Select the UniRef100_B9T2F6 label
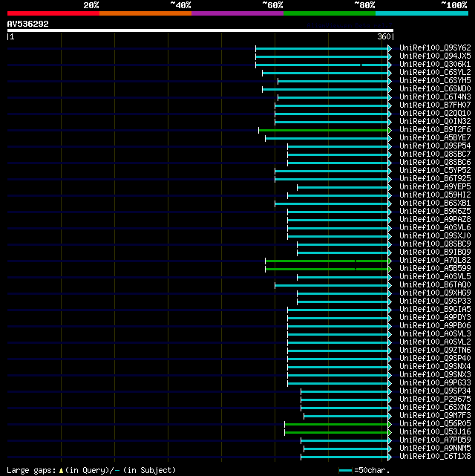Image resolution: width=475 pixels, height=476 pixels. tap(435, 130)
